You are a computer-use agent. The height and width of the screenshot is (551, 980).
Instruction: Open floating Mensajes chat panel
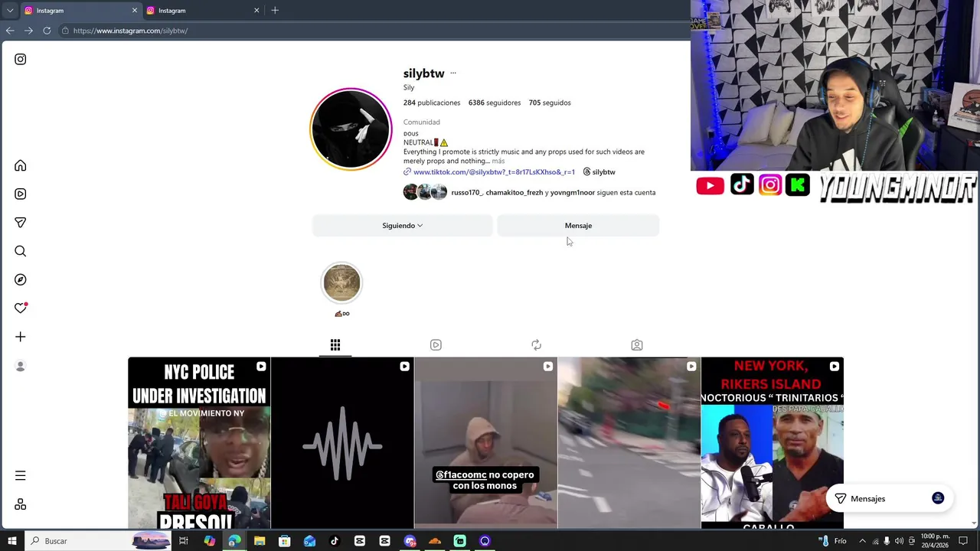[888, 499]
